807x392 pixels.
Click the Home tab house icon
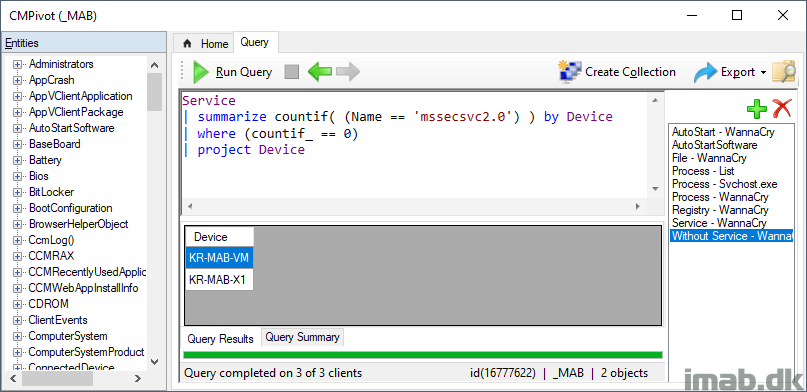pyautogui.click(x=187, y=44)
